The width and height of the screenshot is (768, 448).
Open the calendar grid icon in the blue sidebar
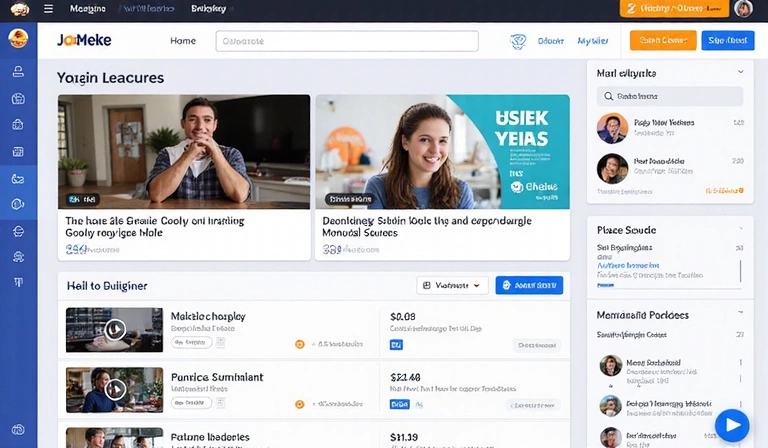(18, 152)
